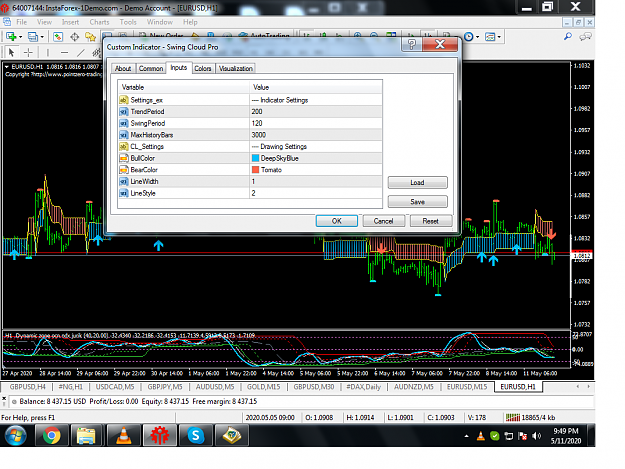The width and height of the screenshot is (625, 469).
Task: Open the Navigator star-folder icon
Action: point(90,37)
